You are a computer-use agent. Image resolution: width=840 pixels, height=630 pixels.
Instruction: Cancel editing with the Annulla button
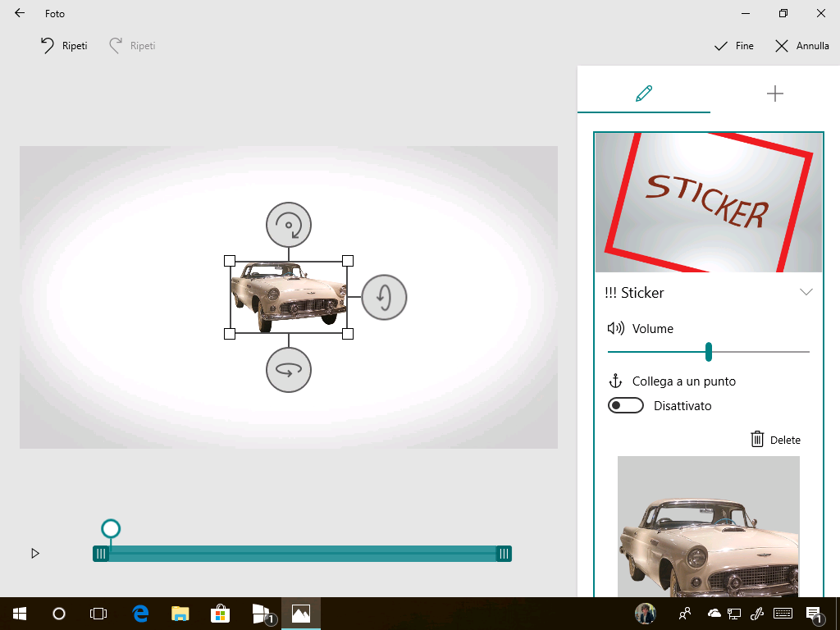(802, 46)
